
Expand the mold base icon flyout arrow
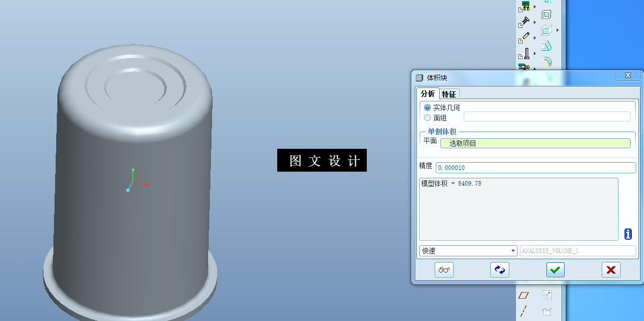[x=535, y=7]
